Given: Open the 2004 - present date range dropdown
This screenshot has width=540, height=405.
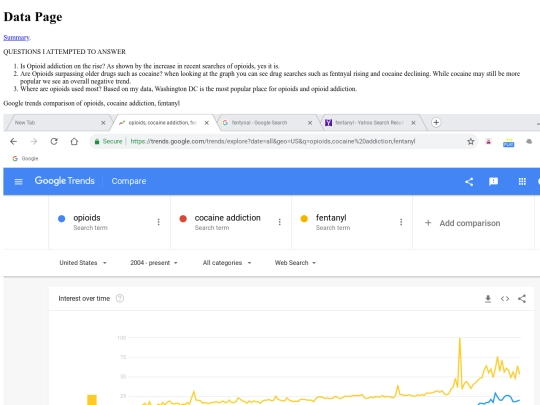Looking at the screenshot, I should pyautogui.click(x=154, y=263).
